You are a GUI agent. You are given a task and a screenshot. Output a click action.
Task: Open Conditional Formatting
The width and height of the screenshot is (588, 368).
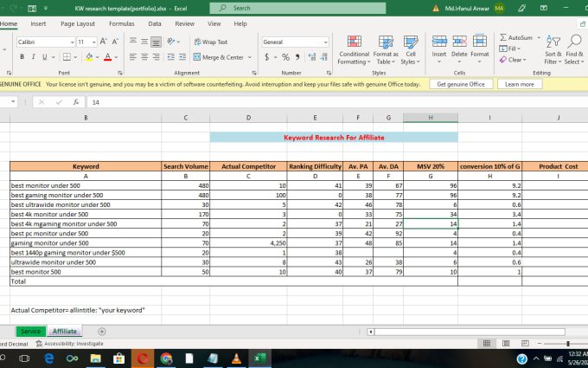coord(354,50)
